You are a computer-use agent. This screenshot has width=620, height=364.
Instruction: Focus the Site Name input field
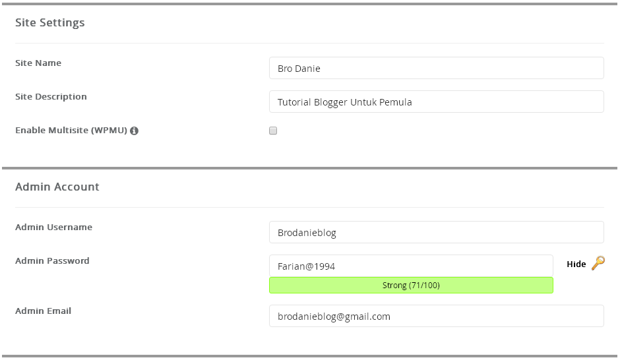436,68
